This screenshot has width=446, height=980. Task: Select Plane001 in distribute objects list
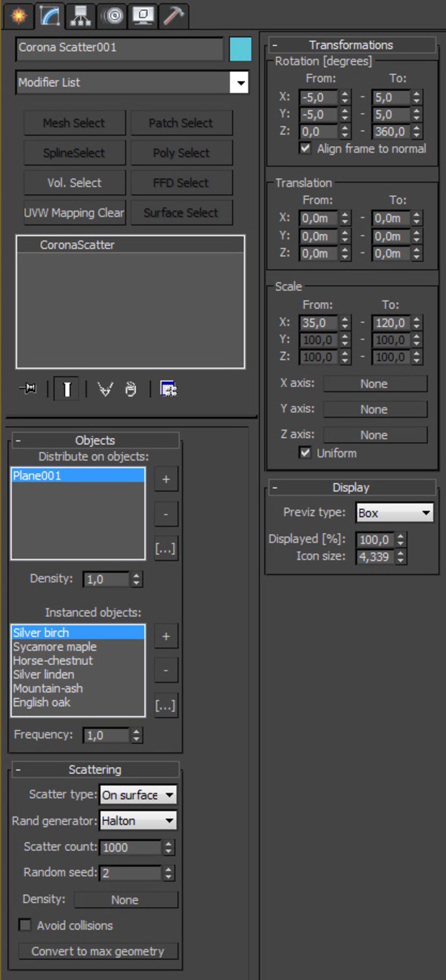78,476
